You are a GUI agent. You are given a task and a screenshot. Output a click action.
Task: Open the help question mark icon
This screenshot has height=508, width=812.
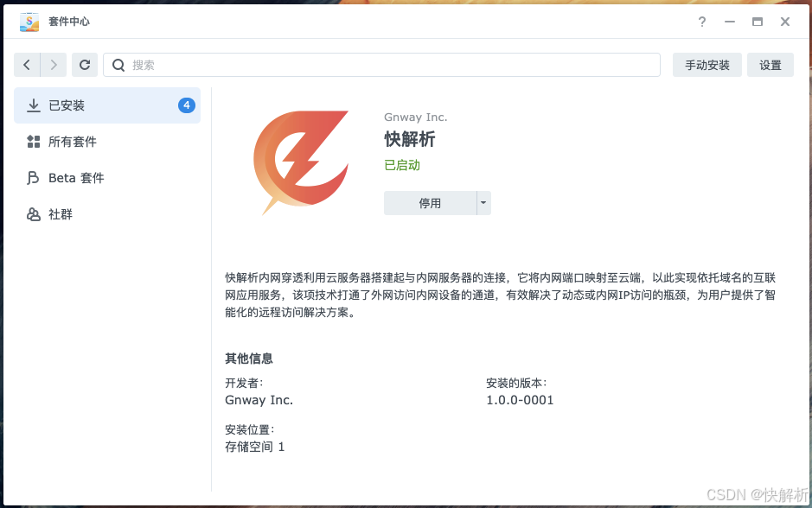701,22
